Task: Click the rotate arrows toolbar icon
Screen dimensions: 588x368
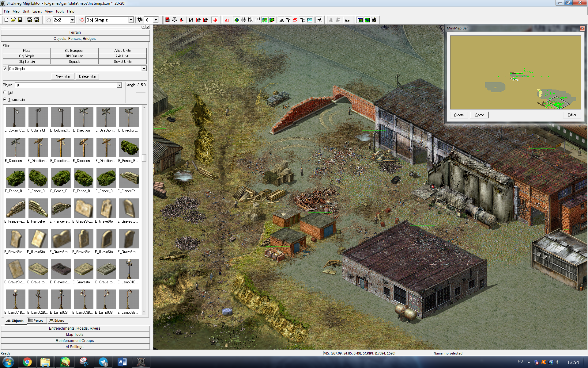Action: (x=191, y=20)
